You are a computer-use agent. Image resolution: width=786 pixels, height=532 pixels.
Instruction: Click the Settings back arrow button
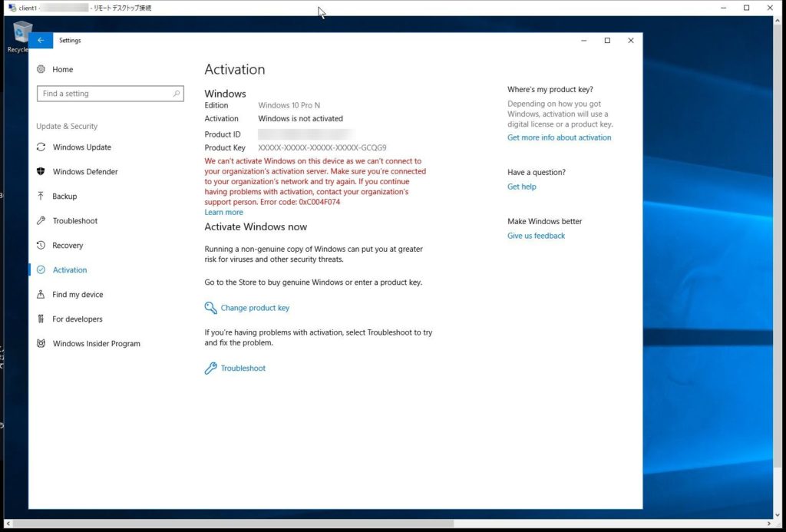tap(41, 41)
